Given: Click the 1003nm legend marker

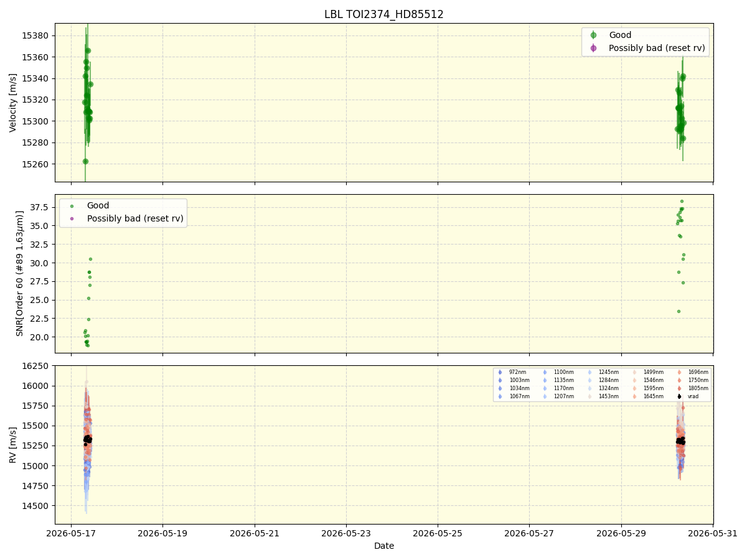Looking at the screenshot, I should (x=500, y=380).
